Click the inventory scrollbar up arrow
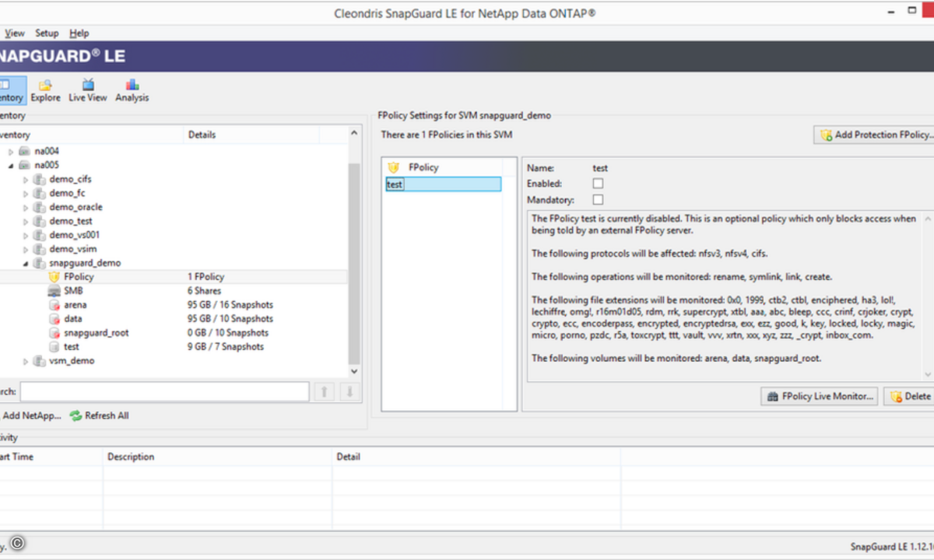This screenshot has width=934, height=560. [x=354, y=134]
